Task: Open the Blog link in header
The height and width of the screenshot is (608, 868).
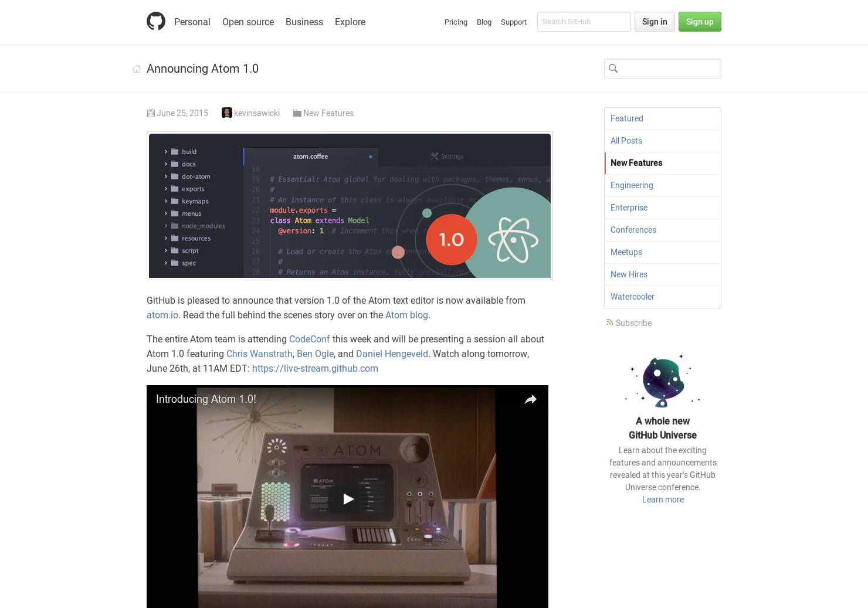Action: (484, 22)
